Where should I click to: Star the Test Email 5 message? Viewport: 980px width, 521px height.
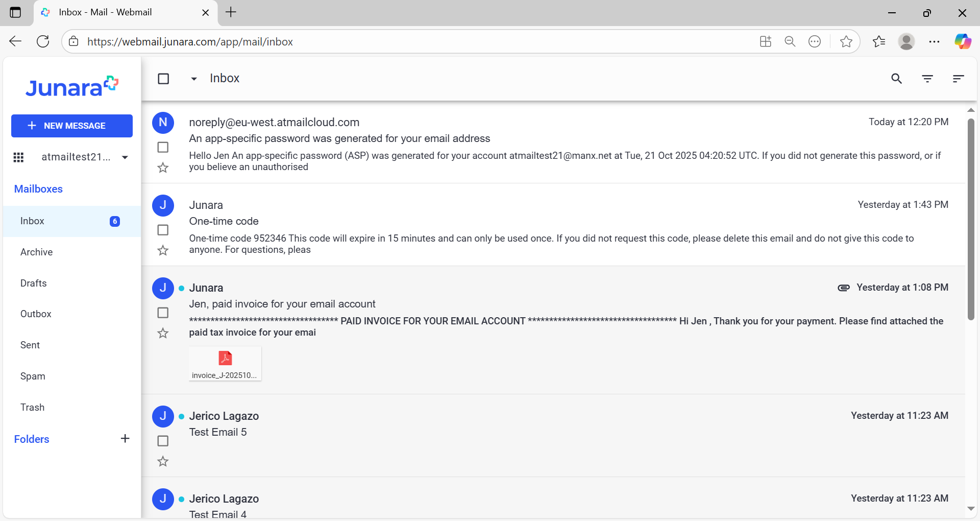163,461
